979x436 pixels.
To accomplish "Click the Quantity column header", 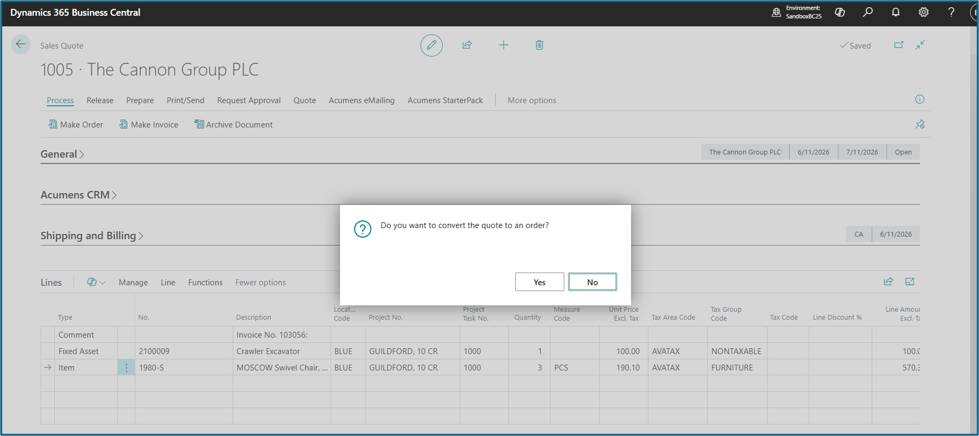I will point(528,317).
